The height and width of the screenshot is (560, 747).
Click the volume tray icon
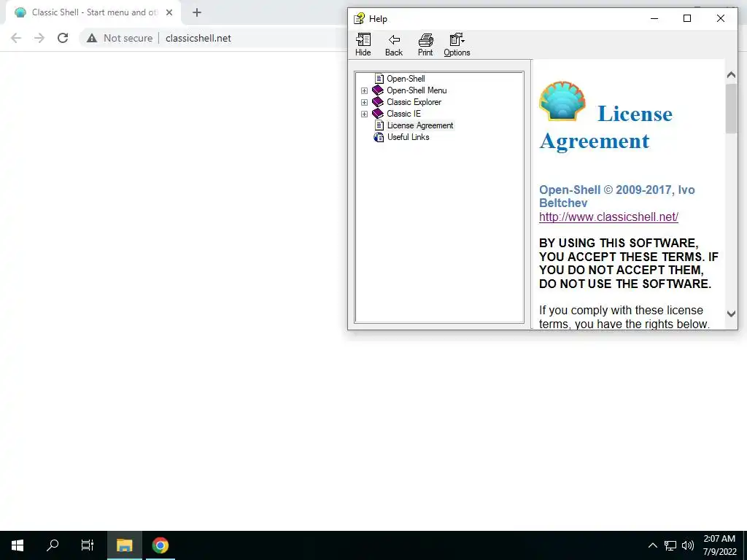687,545
